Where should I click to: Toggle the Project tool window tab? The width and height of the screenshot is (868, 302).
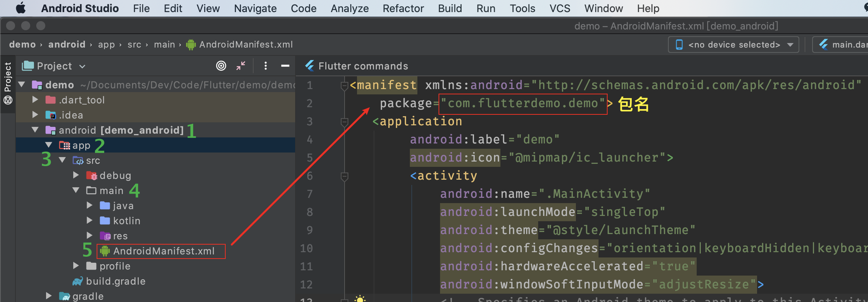8,77
